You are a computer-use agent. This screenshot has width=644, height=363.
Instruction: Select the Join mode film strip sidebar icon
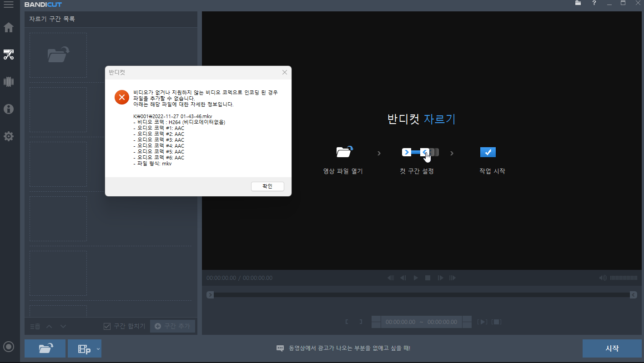click(9, 82)
